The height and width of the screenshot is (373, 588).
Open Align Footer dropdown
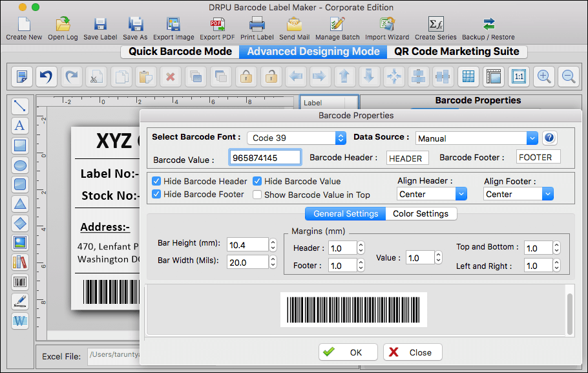pos(518,194)
